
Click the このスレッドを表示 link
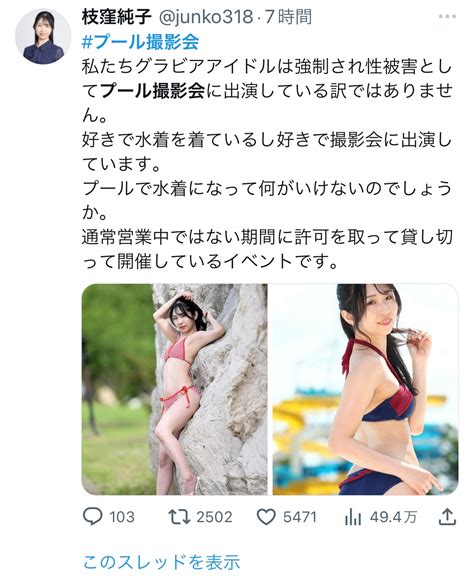pyautogui.click(x=161, y=562)
